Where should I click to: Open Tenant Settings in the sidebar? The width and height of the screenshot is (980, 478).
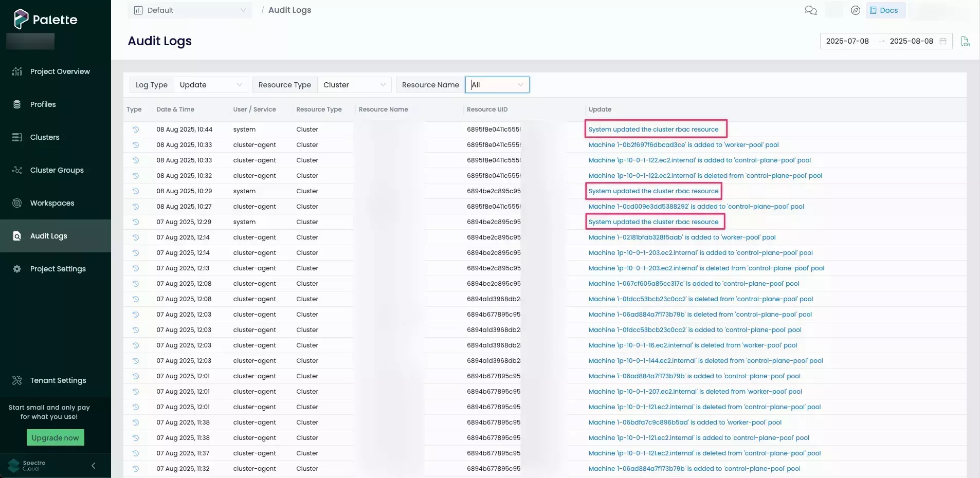58,380
